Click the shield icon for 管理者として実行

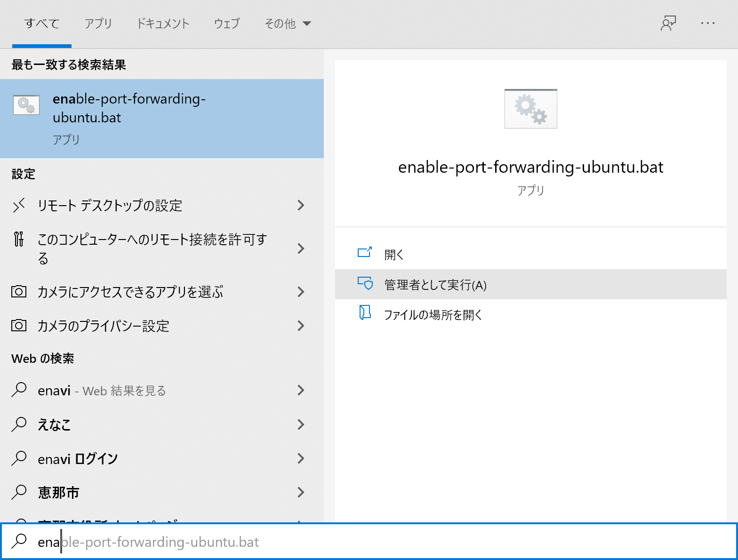(365, 284)
